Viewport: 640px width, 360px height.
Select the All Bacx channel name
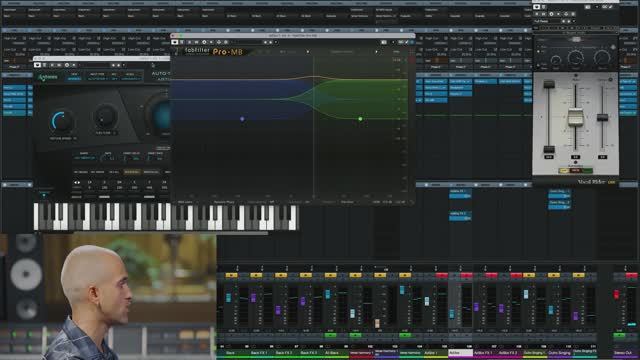coord(332,353)
